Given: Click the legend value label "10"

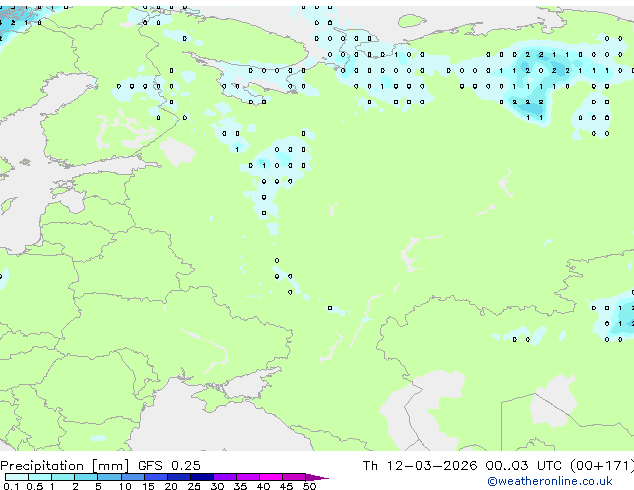Looking at the screenshot, I should point(125,486).
